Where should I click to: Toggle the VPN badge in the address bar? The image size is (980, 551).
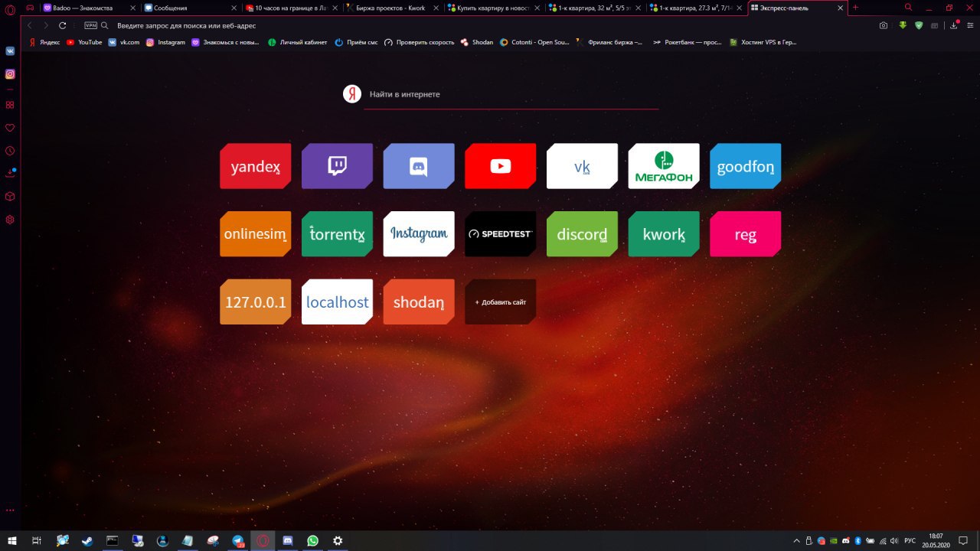point(90,25)
